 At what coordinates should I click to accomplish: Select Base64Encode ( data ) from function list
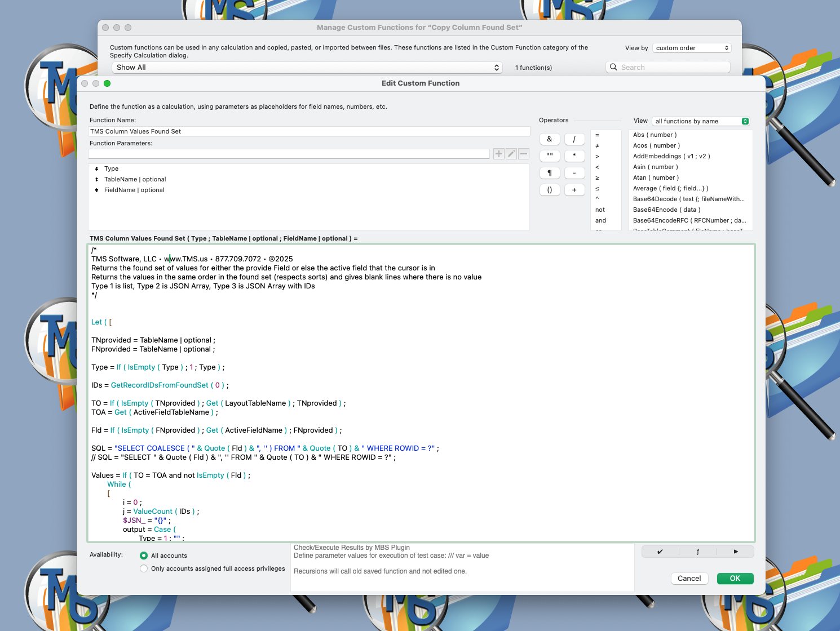coord(666,210)
